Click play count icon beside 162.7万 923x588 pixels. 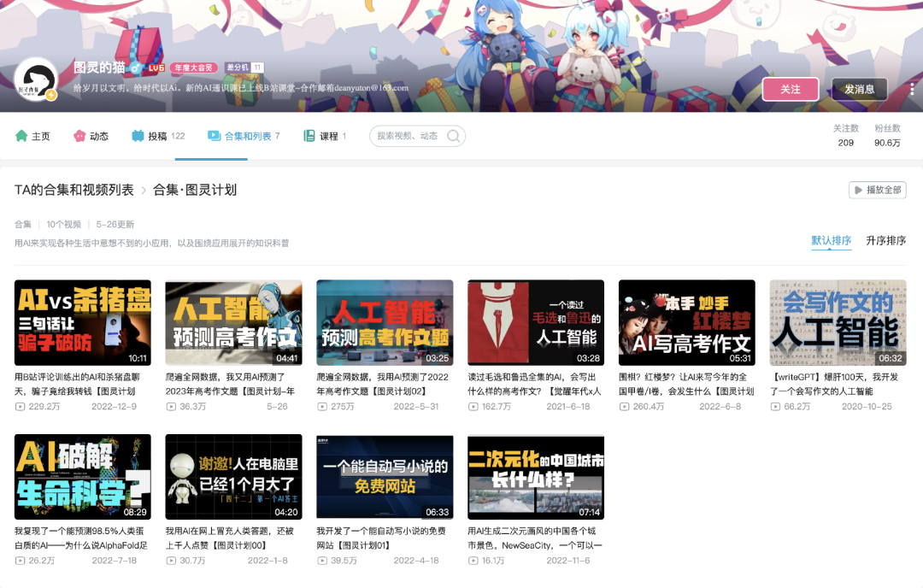tap(473, 407)
